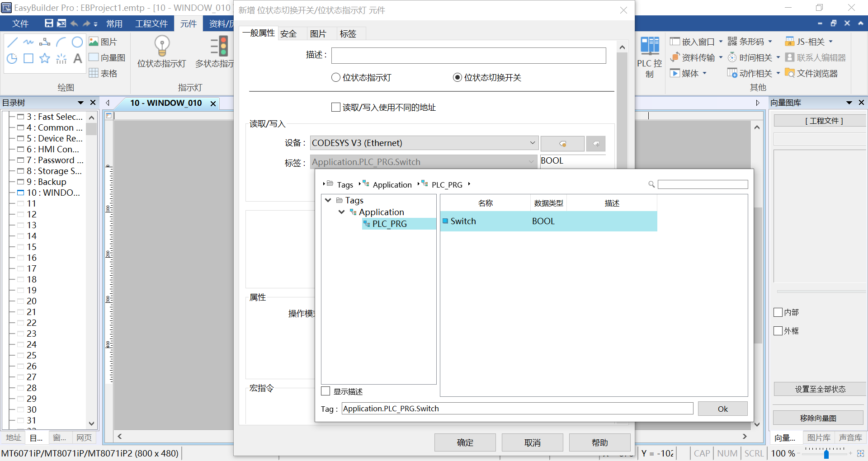
Task: Enable different read/write addresses checkbox
Action: (336, 108)
